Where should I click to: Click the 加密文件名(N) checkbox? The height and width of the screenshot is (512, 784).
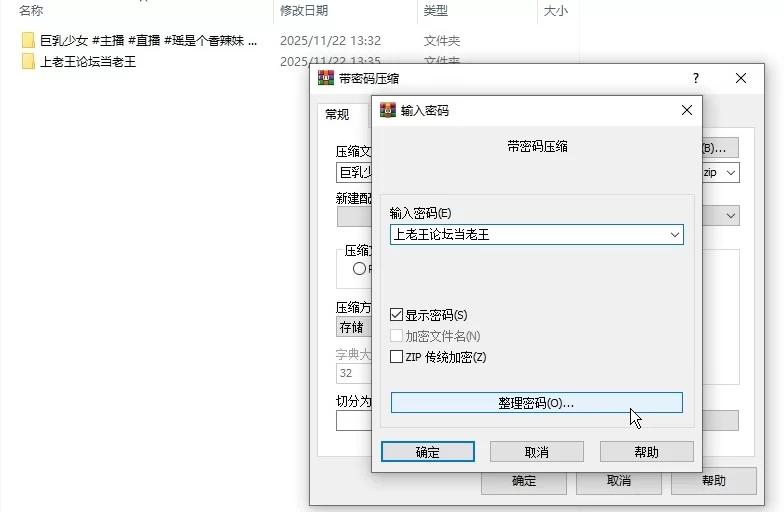click(x=397, y=336)
